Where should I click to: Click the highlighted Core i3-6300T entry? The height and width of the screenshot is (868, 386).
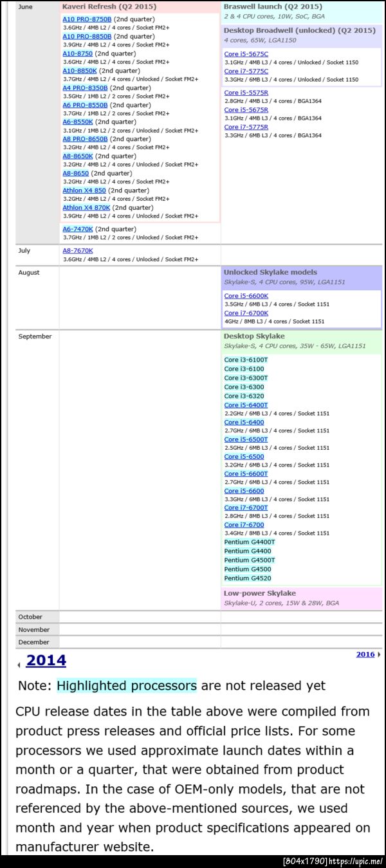tap(246, 378)
